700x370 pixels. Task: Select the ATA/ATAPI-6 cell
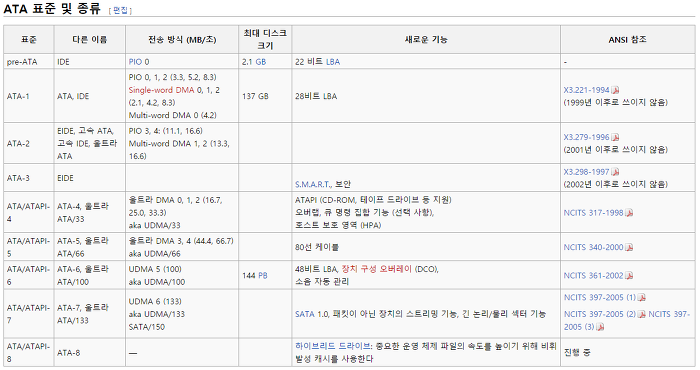point(29,275)
